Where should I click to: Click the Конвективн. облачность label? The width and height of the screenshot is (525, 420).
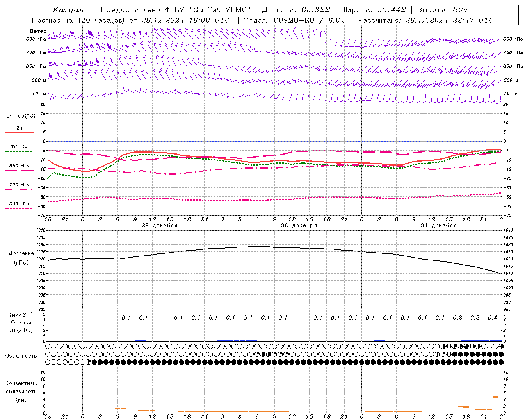21,388
